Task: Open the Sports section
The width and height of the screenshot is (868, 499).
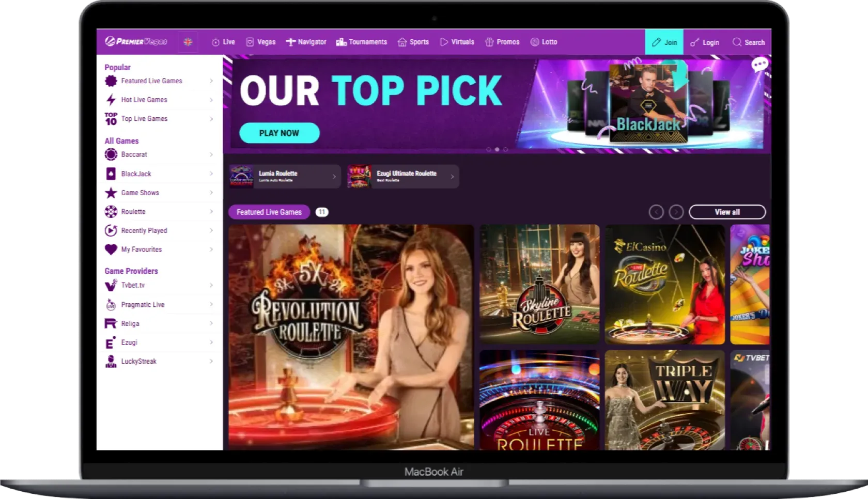Action: point(413,42)
